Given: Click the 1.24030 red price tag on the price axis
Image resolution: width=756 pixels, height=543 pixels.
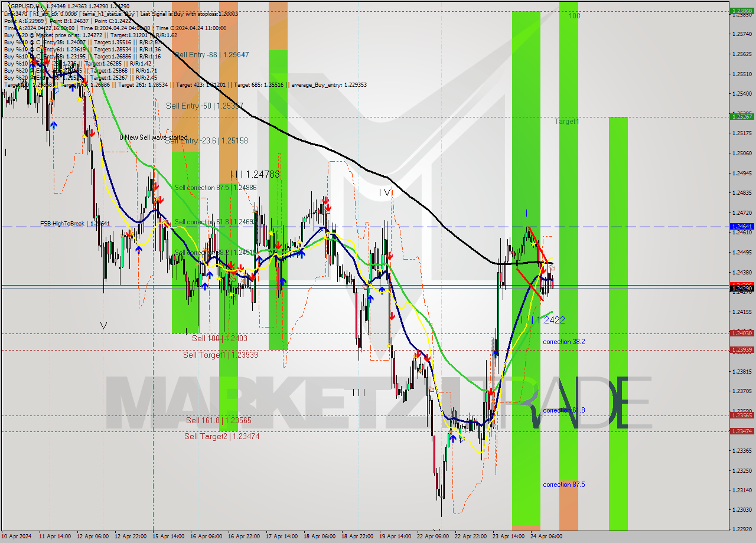Looking at the screenshot, I should (x=742, y=333).
